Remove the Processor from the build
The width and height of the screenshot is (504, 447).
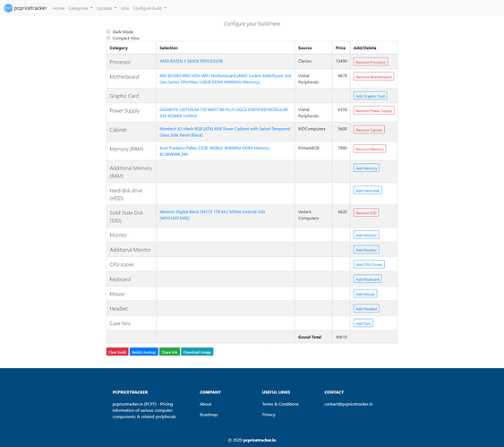click(371, 62)
